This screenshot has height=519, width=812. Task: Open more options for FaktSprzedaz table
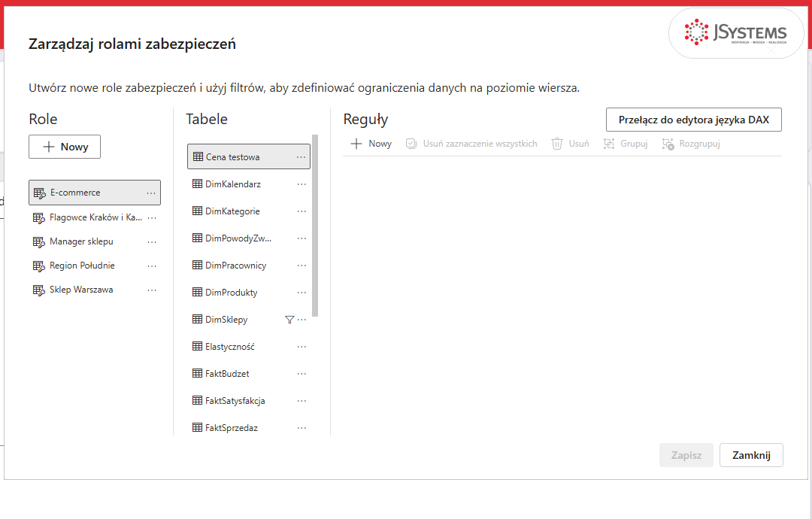(x=302, y=428)
